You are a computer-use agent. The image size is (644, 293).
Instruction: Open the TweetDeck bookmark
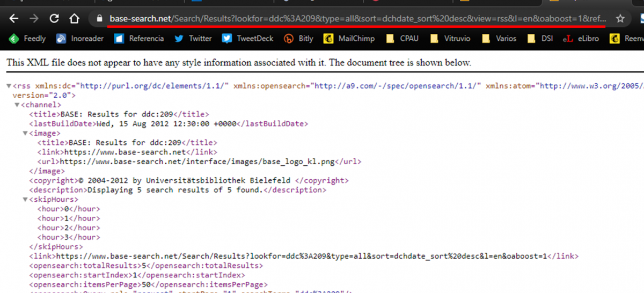pyautogui.click(x=248, y=39)
